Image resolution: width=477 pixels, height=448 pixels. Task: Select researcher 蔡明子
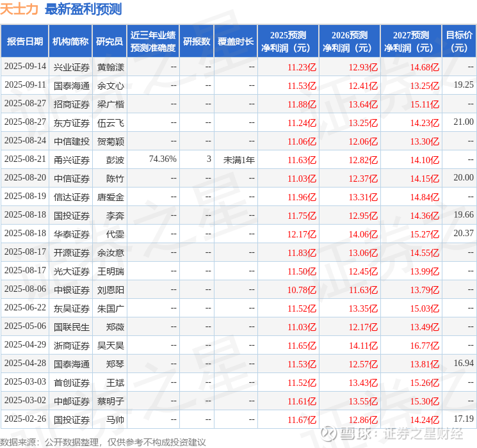tap(111, 401)
